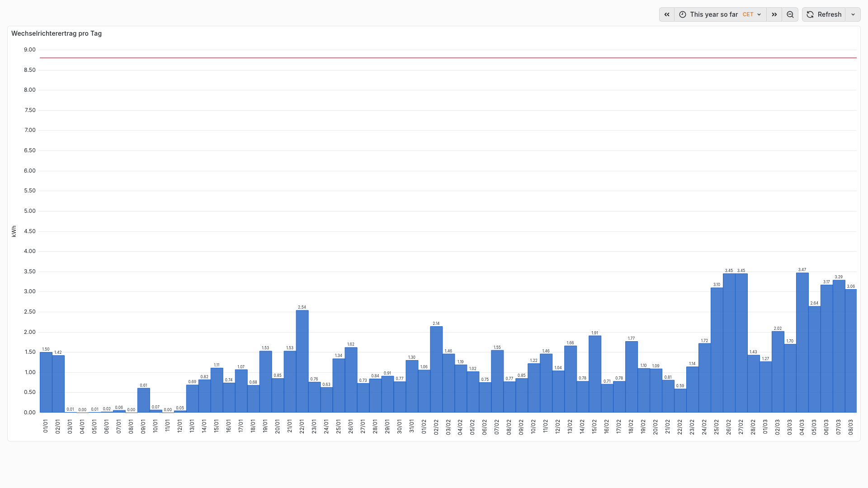Viewport: 868px width, 488px height.
Task: Click the zoom out magnifier icon
Action: coord(790,14)
